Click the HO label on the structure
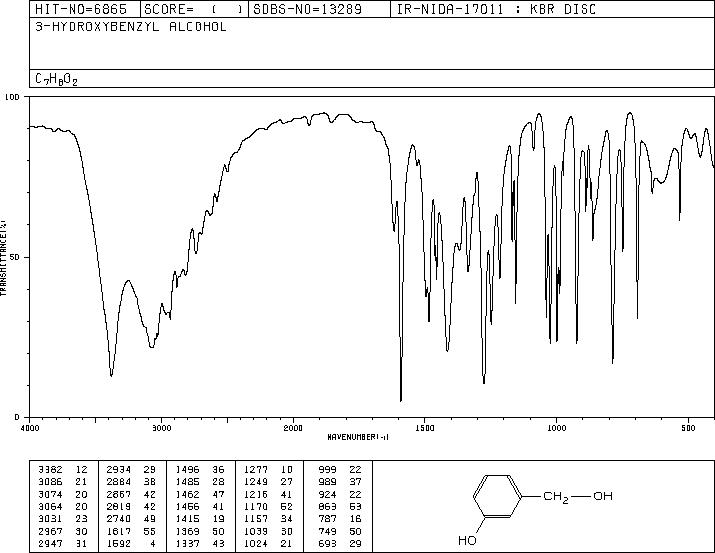 (x=467, y=540)
